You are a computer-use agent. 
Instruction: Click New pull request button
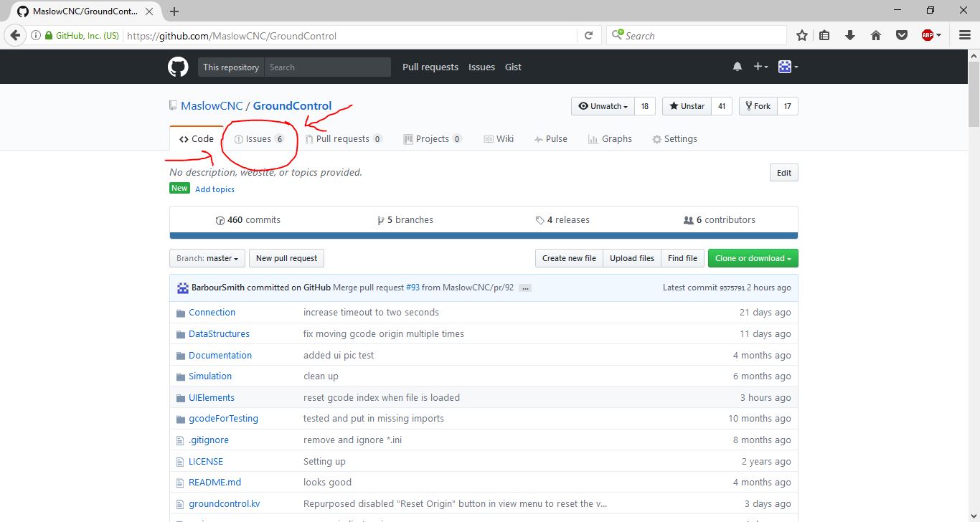coord(287,258)
